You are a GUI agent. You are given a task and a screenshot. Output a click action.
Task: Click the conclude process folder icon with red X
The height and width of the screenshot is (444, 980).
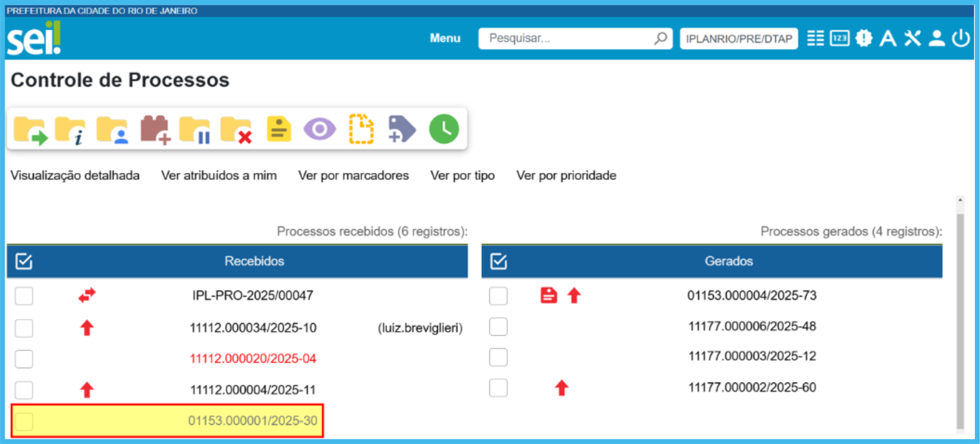[236, 130]
